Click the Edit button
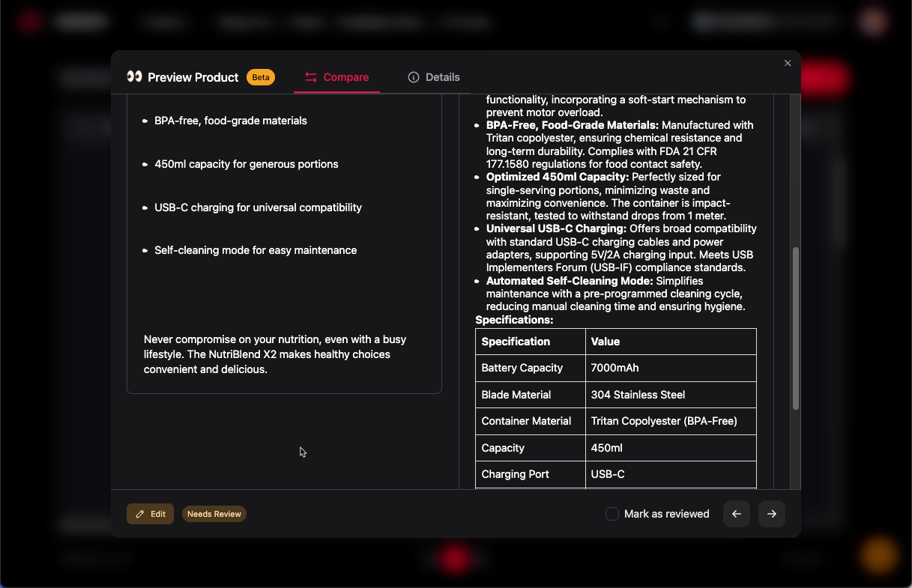Screen dimensions: 912x588 150,514
